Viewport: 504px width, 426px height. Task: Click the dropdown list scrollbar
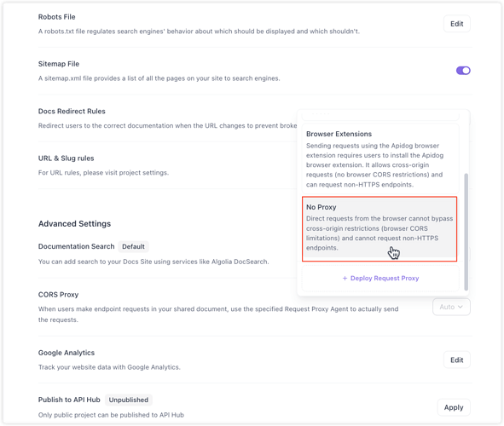point(466,232)
